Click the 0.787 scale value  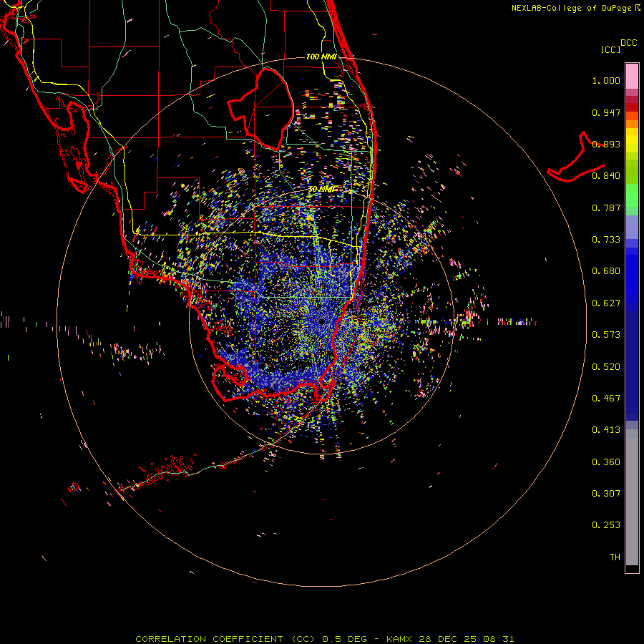(606, 208)
